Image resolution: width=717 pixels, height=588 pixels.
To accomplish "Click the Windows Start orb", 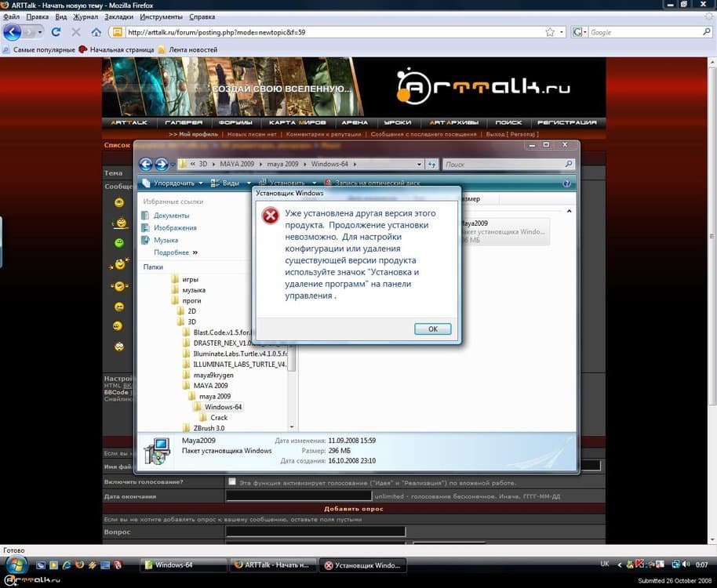I will click(x=16, y=564).
